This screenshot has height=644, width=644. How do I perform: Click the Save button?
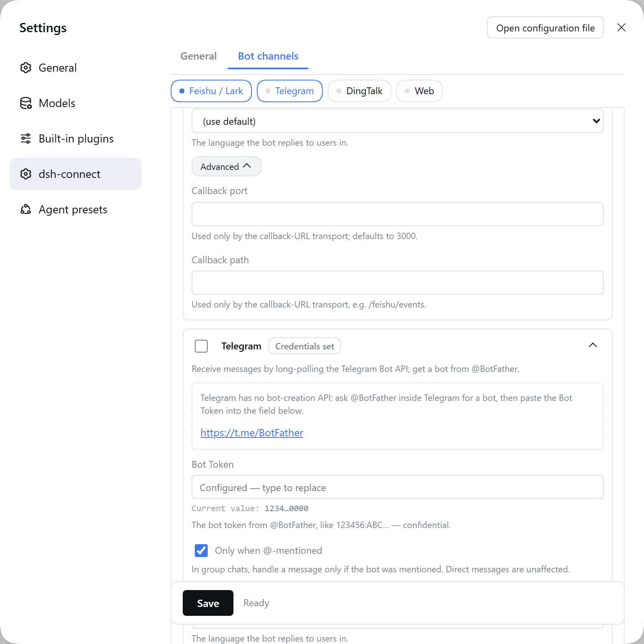(x=208, y=603)
